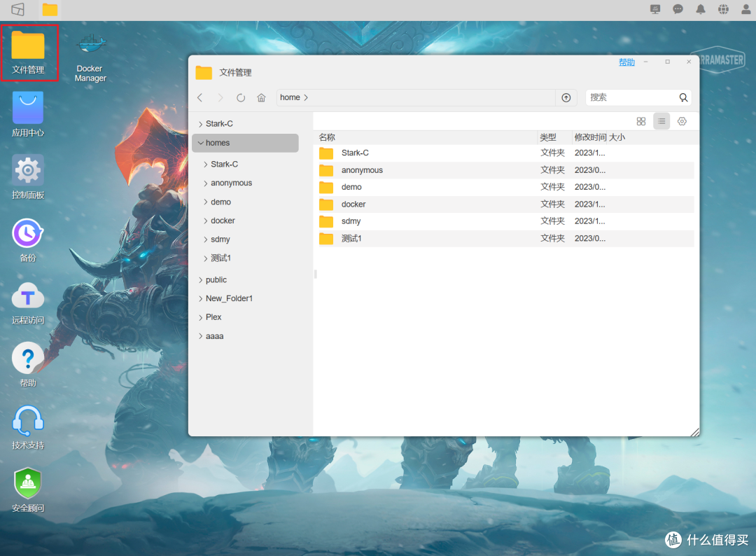Screen dimensions: 756x556
Task: Sort by the 修改时间 column header
Action: coord(590,137)
